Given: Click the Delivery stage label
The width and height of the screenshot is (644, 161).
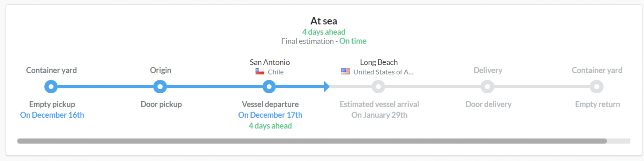Looking at the screenshot, I should pos(488,70).
